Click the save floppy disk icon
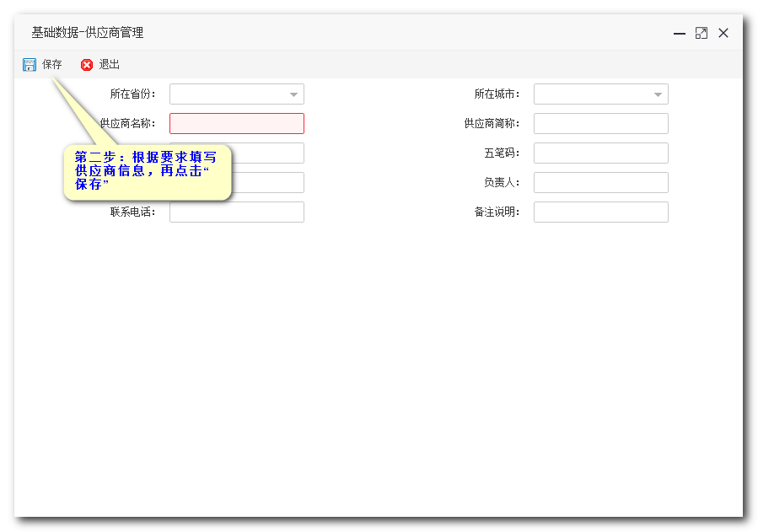The width and height of the screenshot is (758, 532). tap(30, 65)
